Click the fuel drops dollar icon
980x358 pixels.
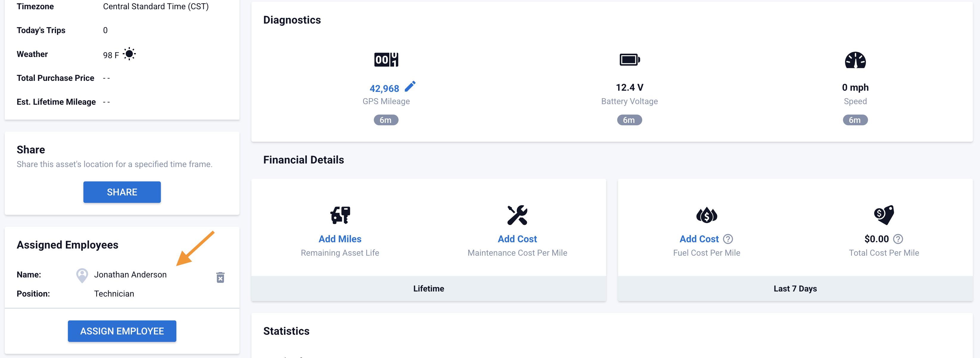[x=707, y=216]
